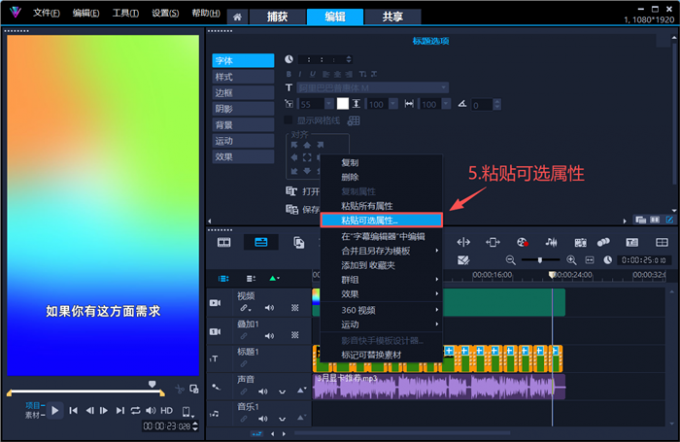Select the 运动 options category
680x442 pixels.
pyautogui.click(x=243, y=141)
